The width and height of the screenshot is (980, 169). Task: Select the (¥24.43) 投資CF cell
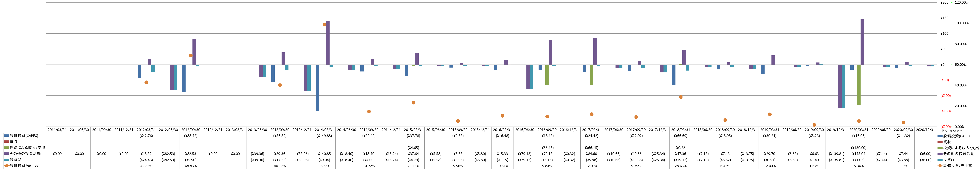click(x=146, y=160)
